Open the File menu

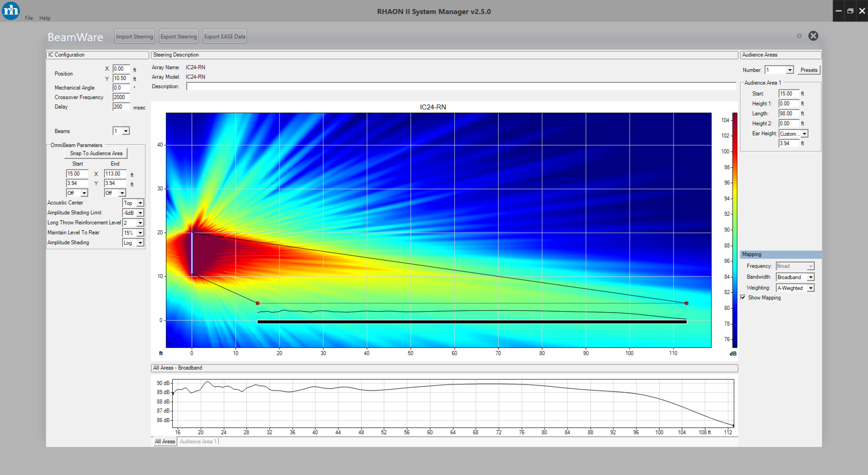click(x=29, y=18)
